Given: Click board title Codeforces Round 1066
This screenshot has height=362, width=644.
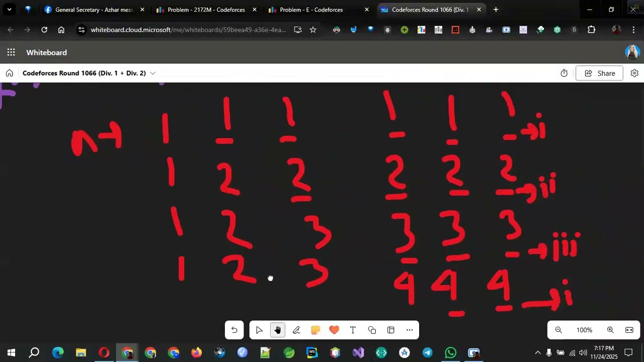Looking at the screenshot, I should coord(84,73).
